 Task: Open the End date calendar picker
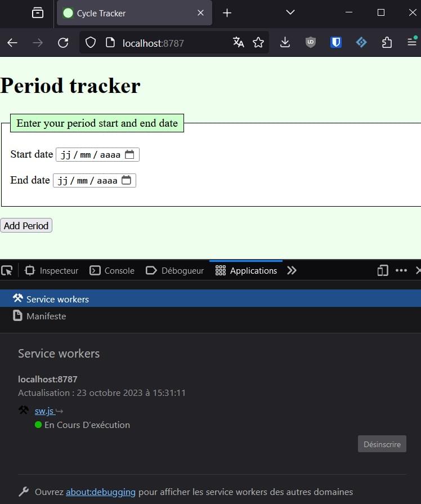point(126,180)
